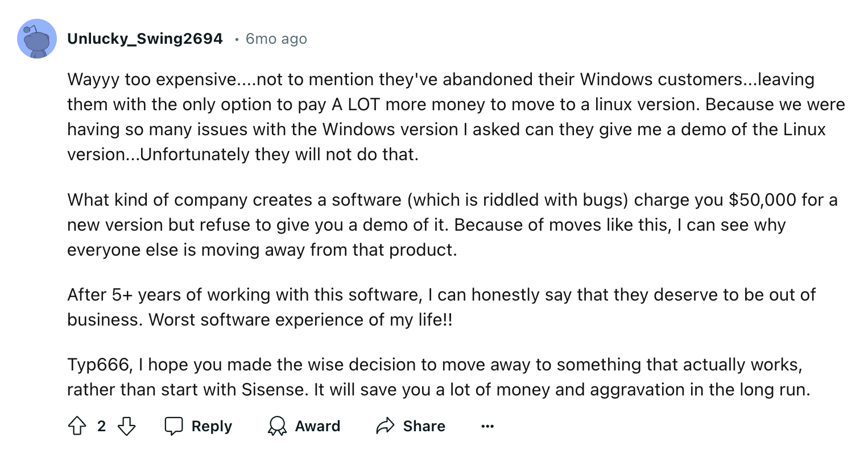
Task: Click the speech bubble reply icon
Action: [x=173, y=426]
